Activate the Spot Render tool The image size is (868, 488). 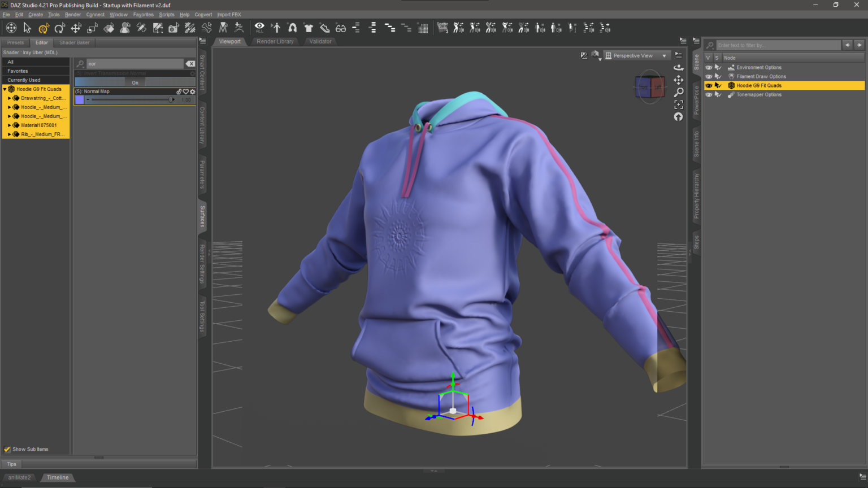[x=172, y=27]
